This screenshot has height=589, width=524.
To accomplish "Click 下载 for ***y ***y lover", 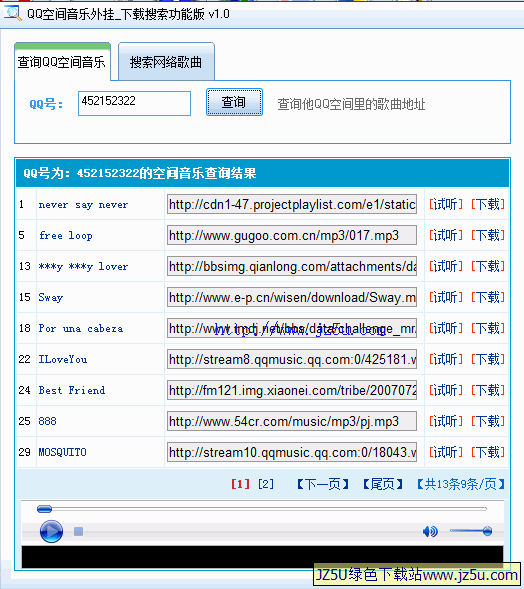I will [x=488, y=266].
